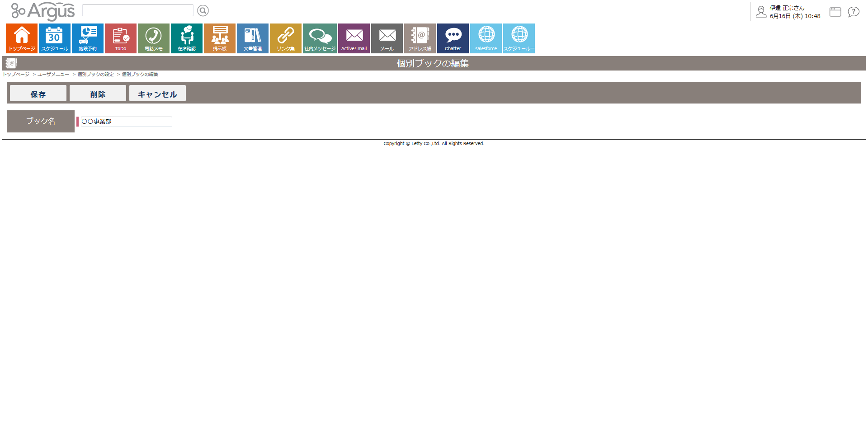Click the date 6月16日 (木) 10:48
Viewport: 868px width, 438px height.
795,16
